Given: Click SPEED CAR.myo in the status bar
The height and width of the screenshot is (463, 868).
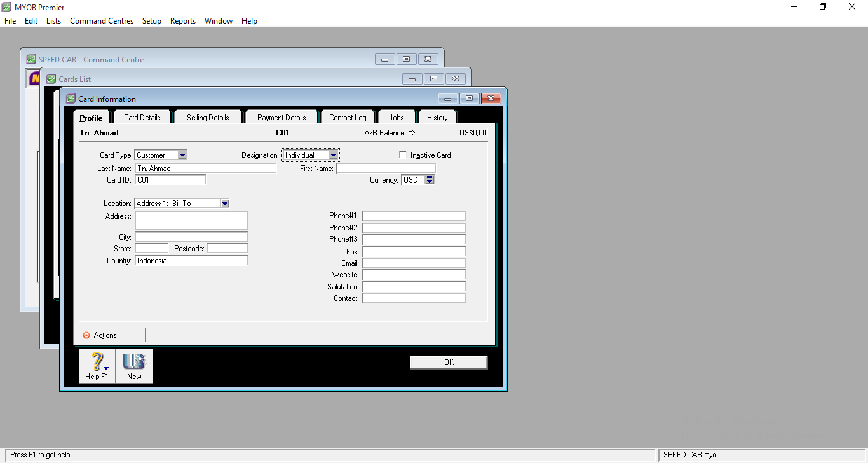Looking at the screenshot, I should coord(689,455).
